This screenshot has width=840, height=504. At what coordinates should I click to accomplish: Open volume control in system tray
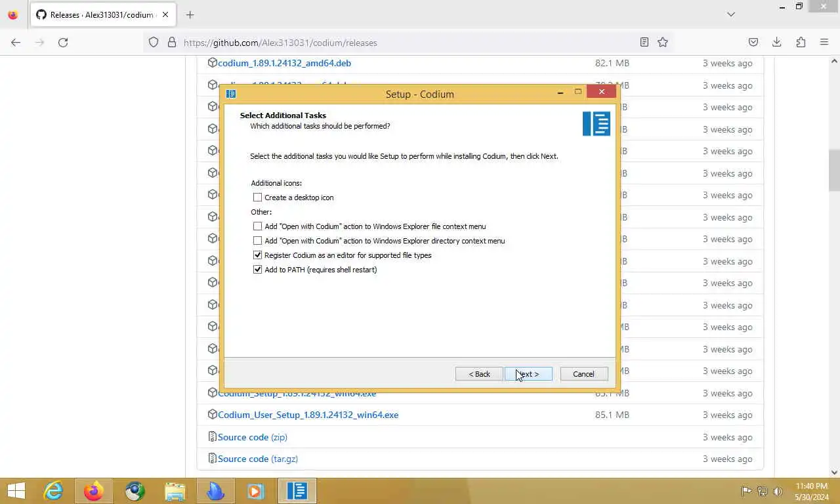click(778, 491)
